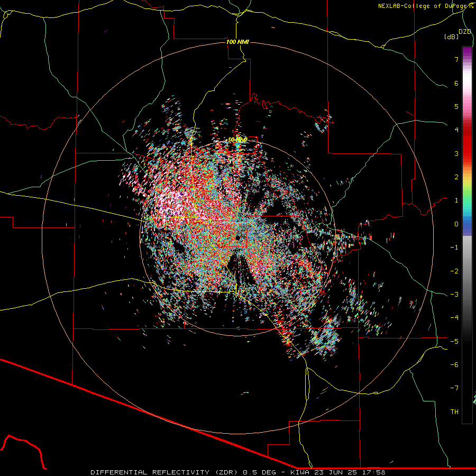Image resolution: width=476 pixels, height=476 pixels.
Task: Click the KIWA station identifier in caption
Action: click(x=300, y=472)
